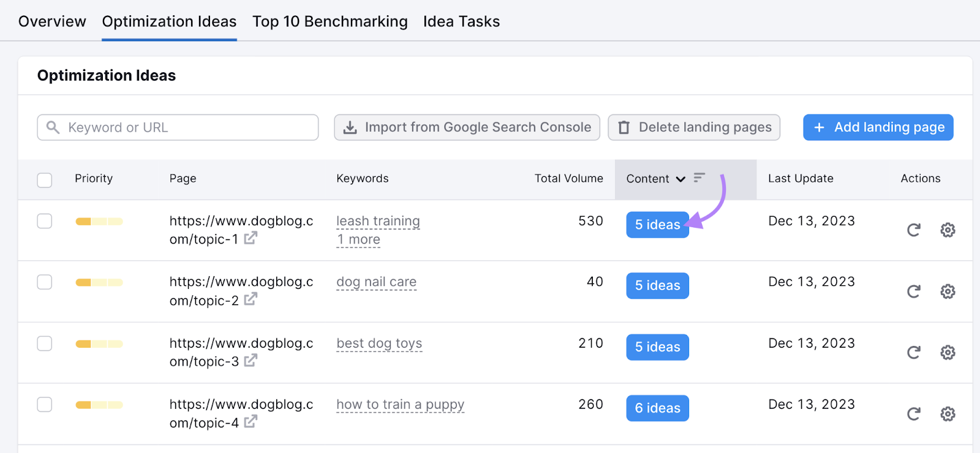980x453 pixels.
Task: Click the priority bar for topic-1
Action: [x=99, y=222]
